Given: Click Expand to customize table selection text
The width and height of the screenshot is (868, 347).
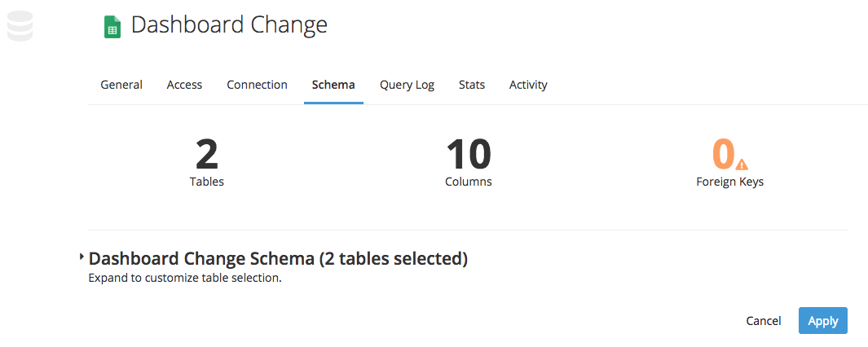Looking at the screenshot, I should point(185,278).
